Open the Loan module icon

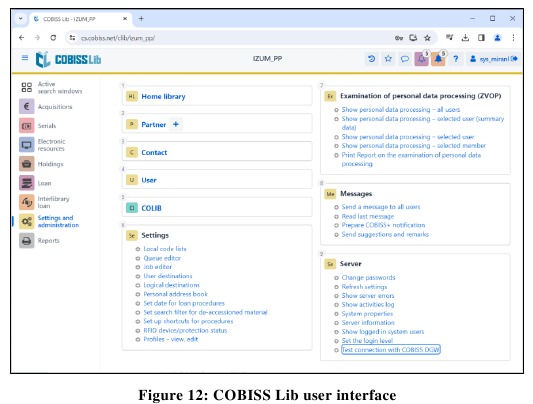27,183
